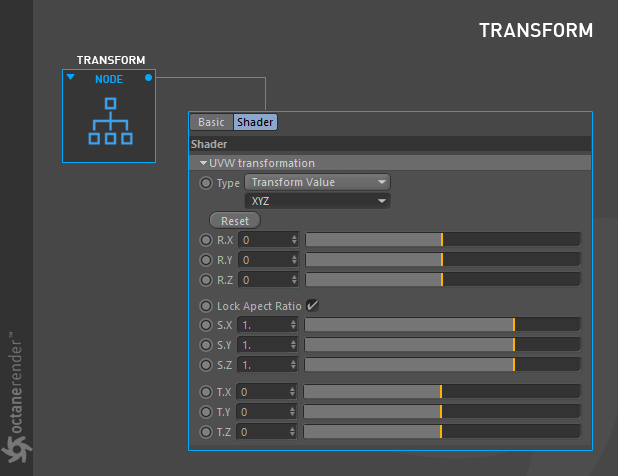Toggle the Lock Apect Ratio animation circle

coord(206,306)
